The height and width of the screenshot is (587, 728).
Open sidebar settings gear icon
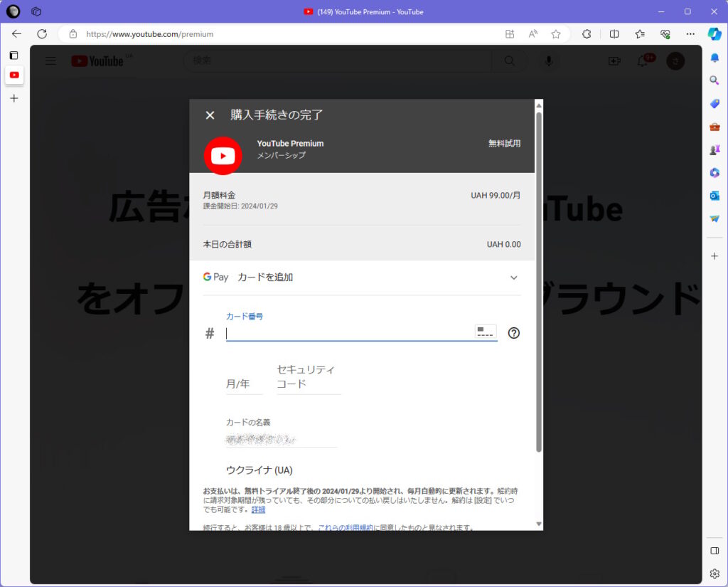714,573
